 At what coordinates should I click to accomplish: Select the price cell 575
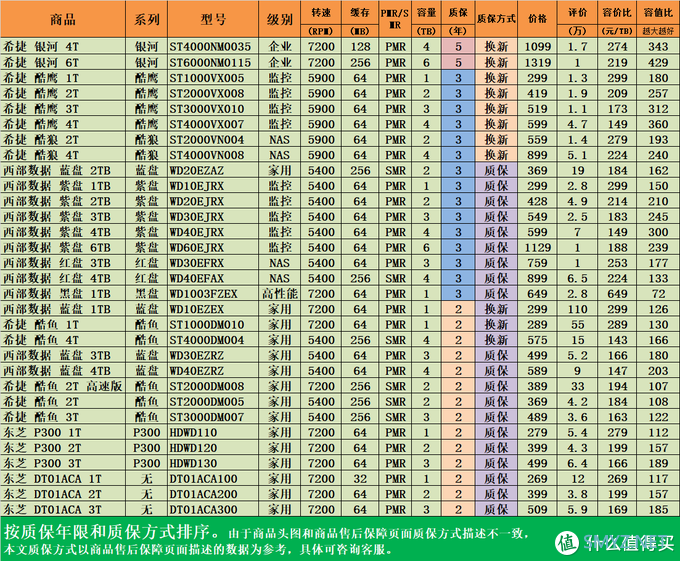[537, 340]
